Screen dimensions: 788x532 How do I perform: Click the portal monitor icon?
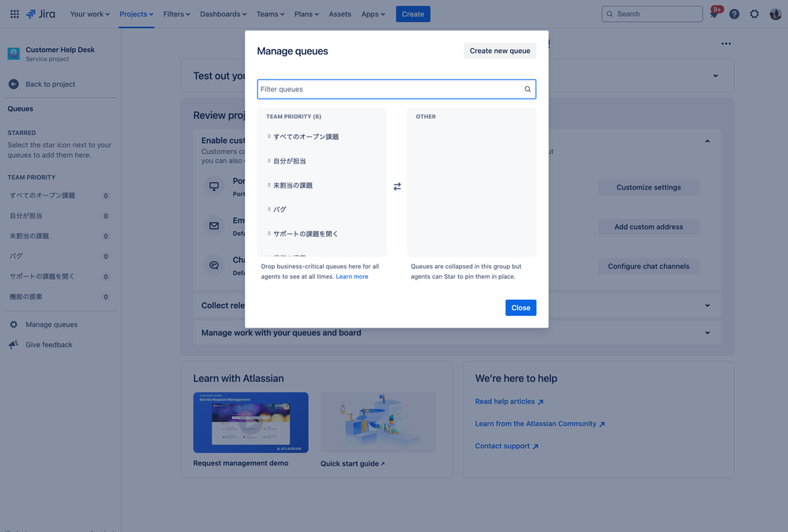(x=214, y=186)
